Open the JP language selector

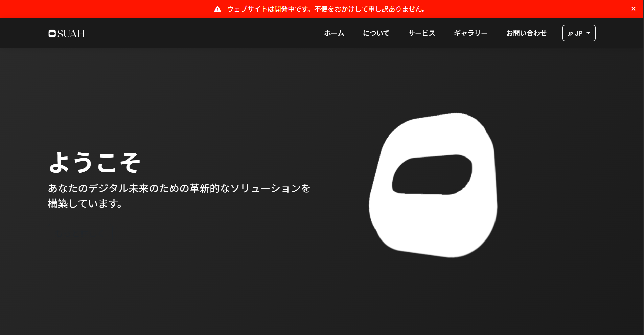point(578,33)
